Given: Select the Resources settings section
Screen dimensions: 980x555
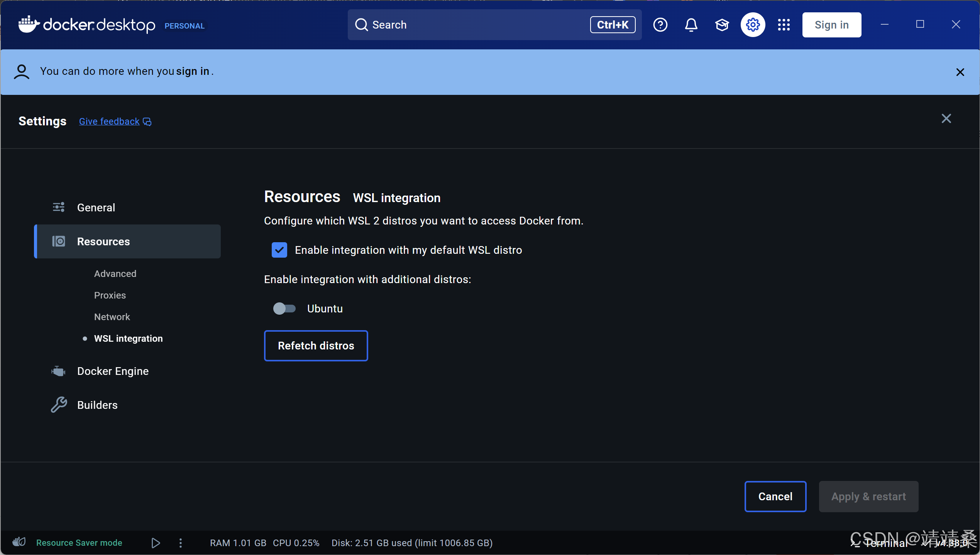Looking at the screenshot, I should click(x=127, y=241).
